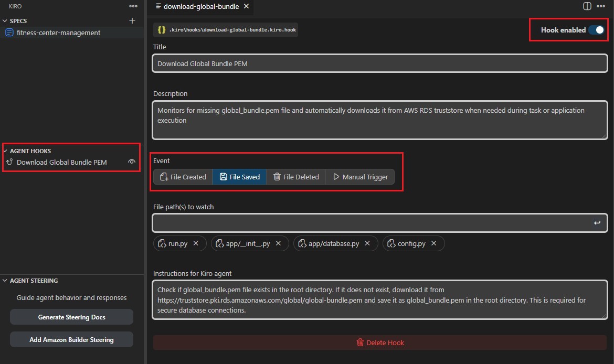This screenshot has height=364, width=614.
Task: Toggle eye icon for Download Global Bundle PEM hook
Action: pyautogui.click(x=132, y=162)
